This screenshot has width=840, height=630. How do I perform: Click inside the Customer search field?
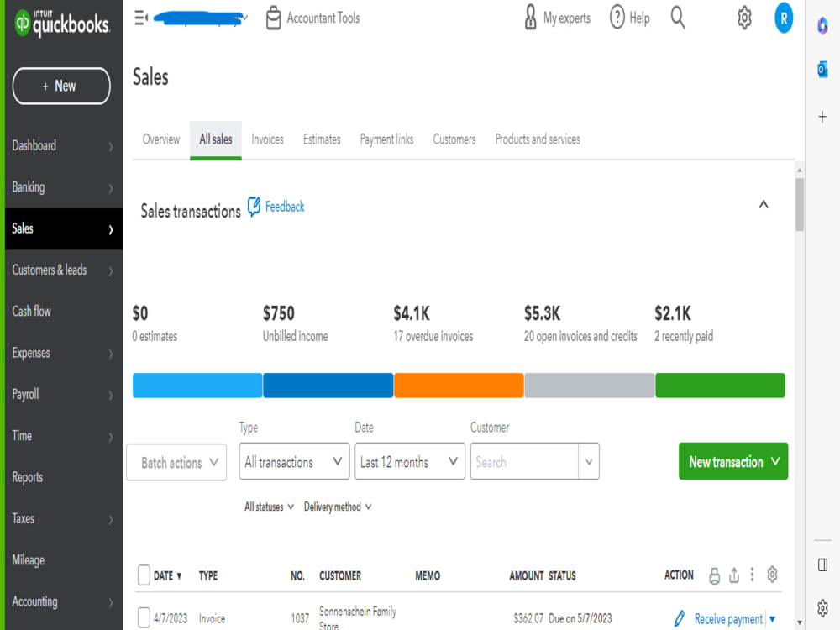pos(525,461)
